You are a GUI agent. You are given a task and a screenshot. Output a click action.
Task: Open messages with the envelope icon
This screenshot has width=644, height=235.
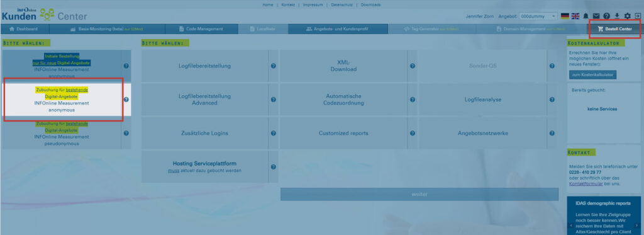(x=596, y=16)
